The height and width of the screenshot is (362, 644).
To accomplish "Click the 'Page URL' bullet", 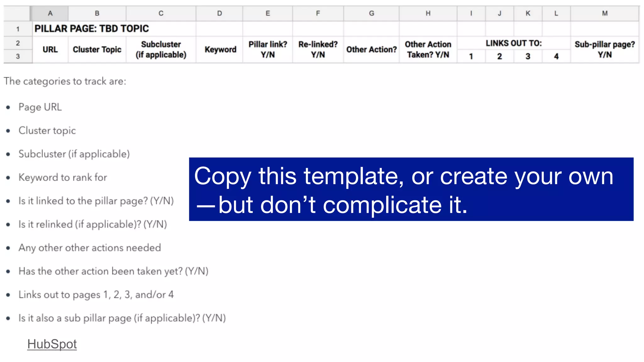I will coord(40,107).
